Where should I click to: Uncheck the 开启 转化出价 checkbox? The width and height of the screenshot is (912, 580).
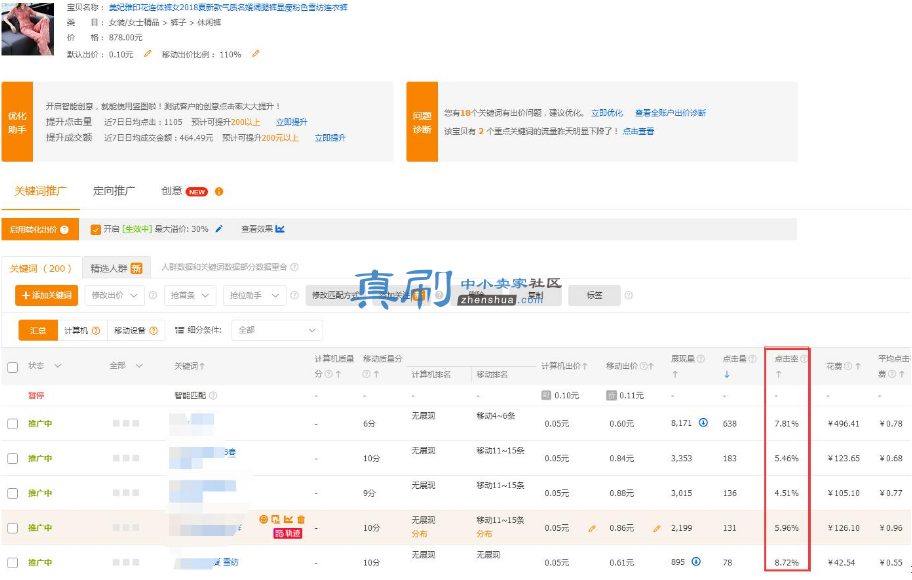tap(96, 229)
